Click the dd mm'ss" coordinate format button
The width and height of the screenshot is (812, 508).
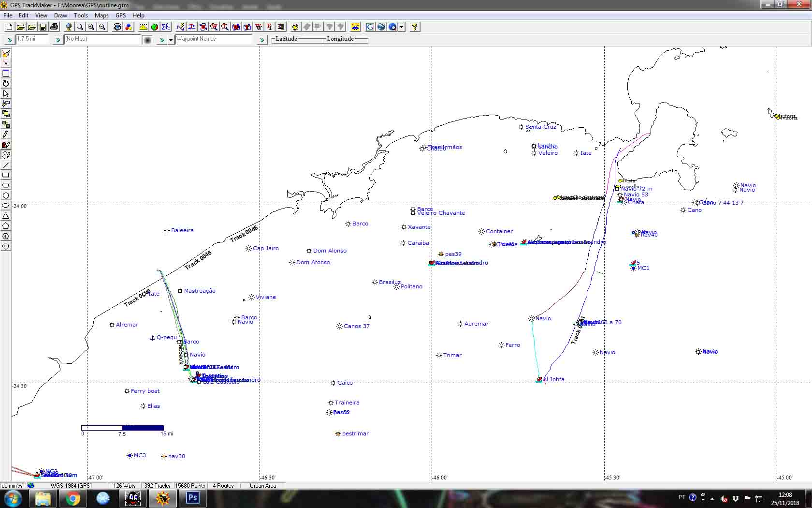point(13,485)
